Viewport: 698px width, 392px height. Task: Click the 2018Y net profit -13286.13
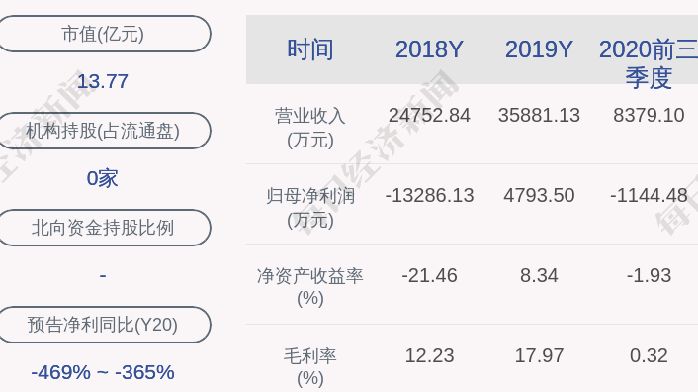click(x=430, y=196)
